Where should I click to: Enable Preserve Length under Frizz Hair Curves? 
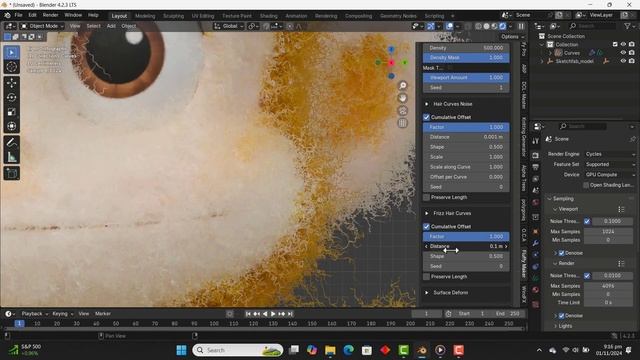[427, 277]
